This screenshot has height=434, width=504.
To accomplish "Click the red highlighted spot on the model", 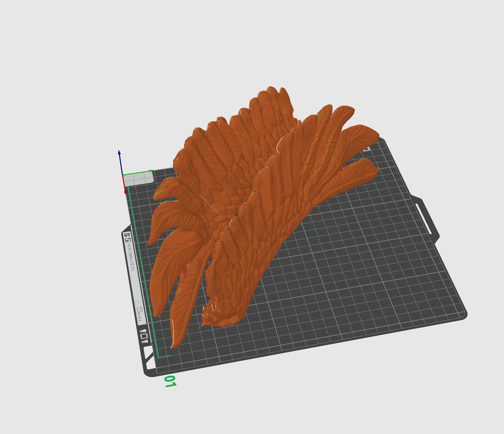I will pos(185,271).
